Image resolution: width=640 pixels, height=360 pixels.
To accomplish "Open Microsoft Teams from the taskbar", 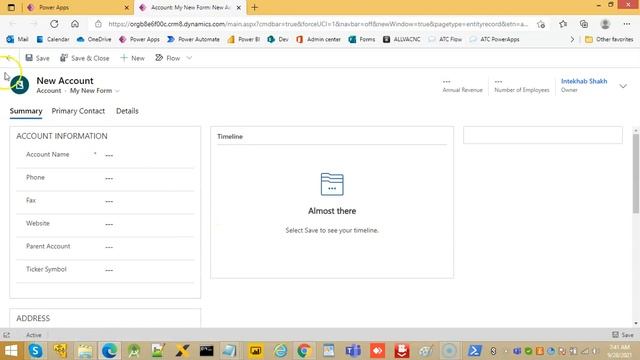I will (353, 351).
